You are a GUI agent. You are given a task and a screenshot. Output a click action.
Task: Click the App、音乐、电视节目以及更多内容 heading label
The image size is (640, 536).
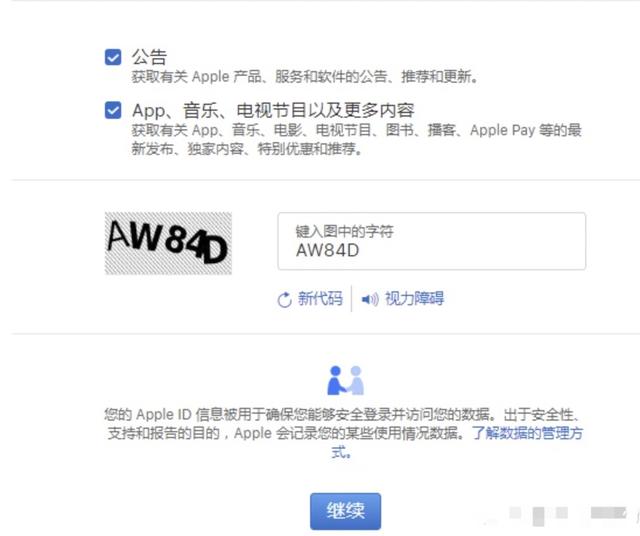[x=273, y=110]
